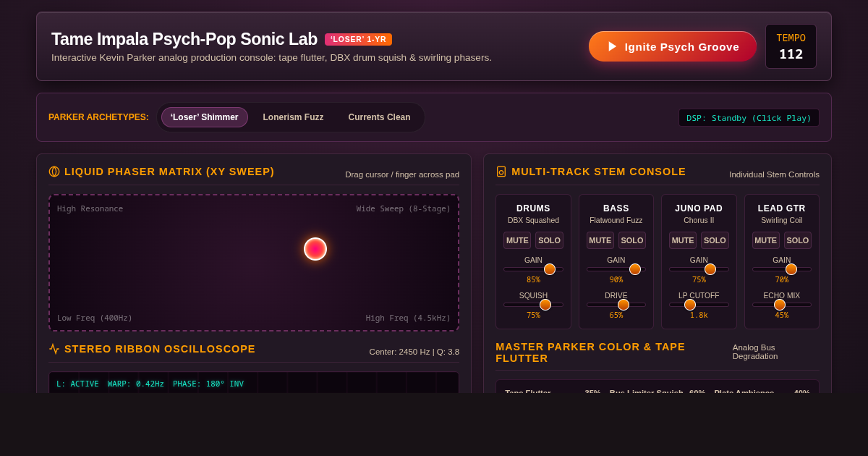The height and width of the screenshot is (456, 868).
Task: Click the Center 2450 Hz Q readout
Action: [414, 352]
